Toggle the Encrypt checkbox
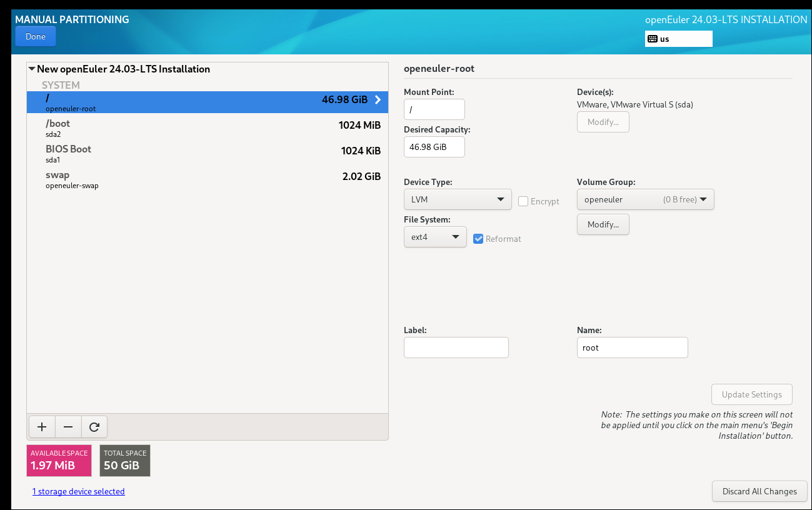This screenshot has height=510, width=812. (x=523, y=201)
